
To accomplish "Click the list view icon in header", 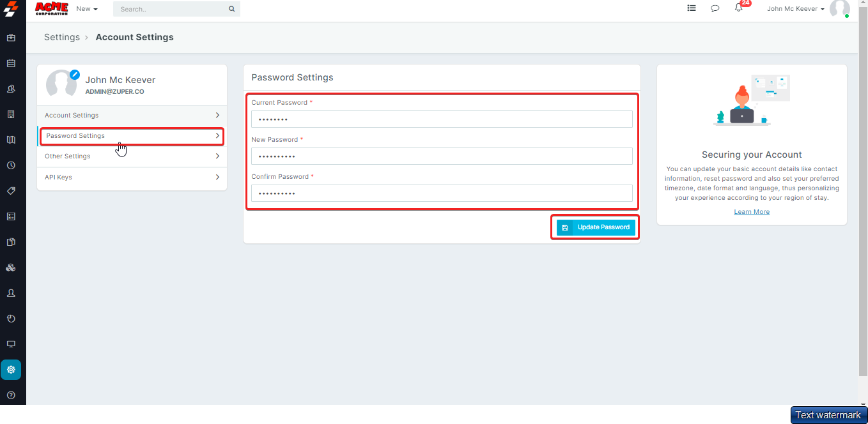I will [692, 8].
